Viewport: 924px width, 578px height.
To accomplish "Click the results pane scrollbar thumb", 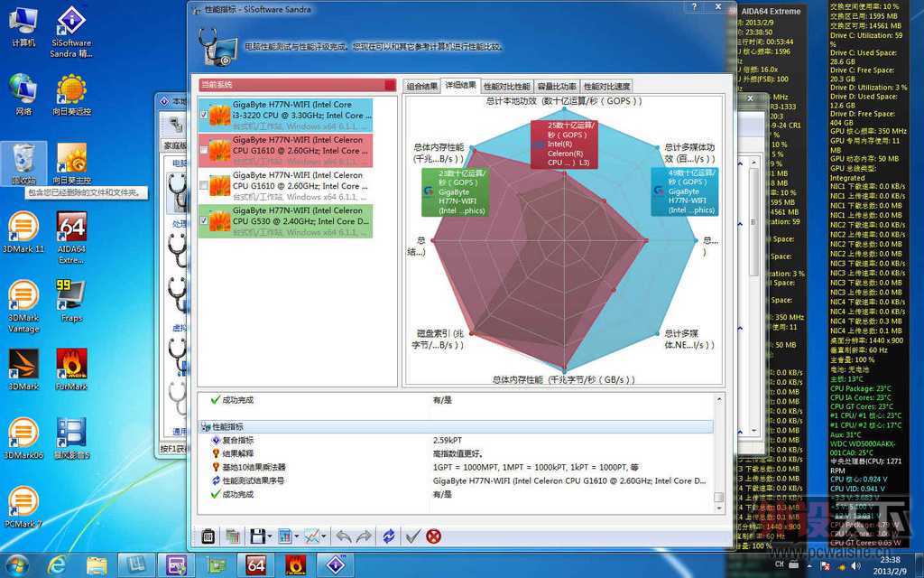I will coord(719,498).
